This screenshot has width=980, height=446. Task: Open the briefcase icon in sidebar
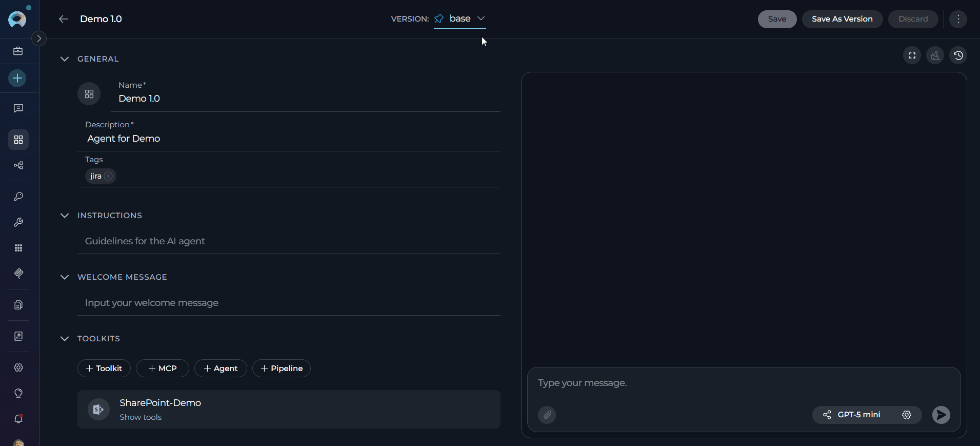18,51
